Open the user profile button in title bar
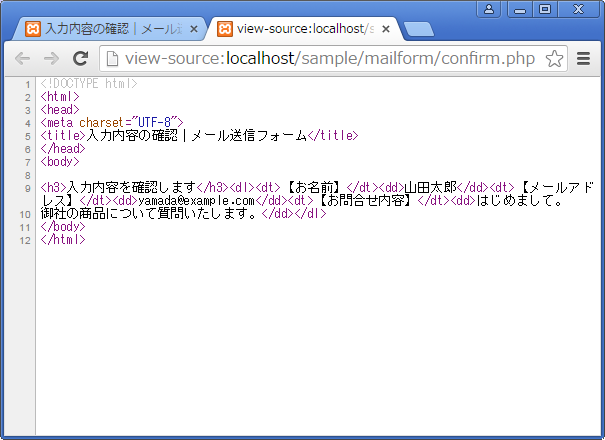Viewport: 605px width, 440px height. pos(489,9)
